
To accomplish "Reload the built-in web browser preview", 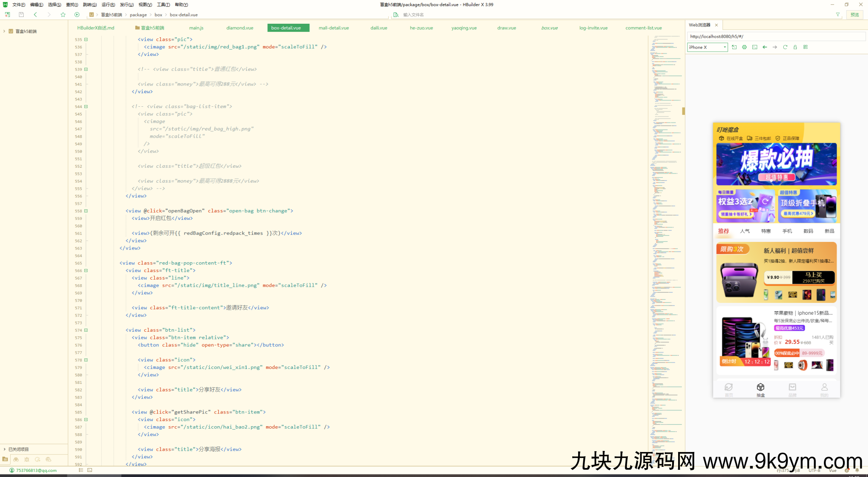I will coord(785,47).
